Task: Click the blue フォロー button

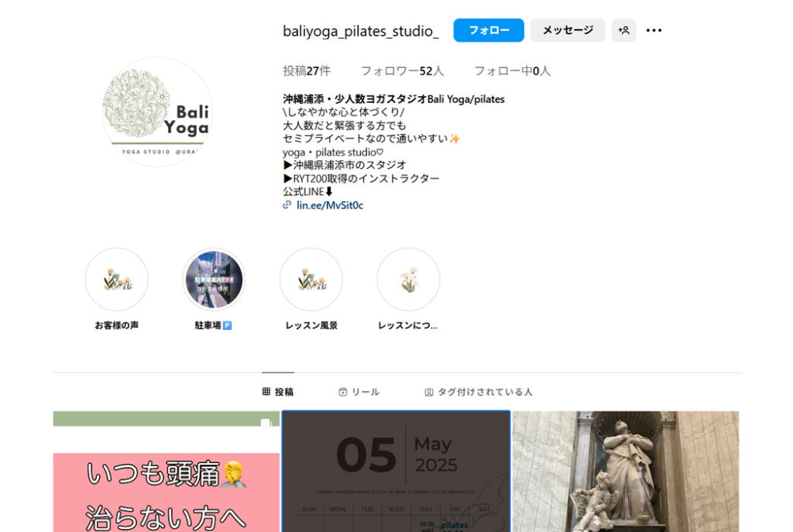Action: tap(489, 30)
